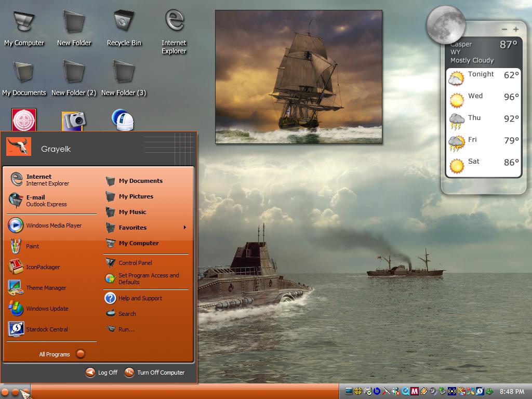Select the Internet Explorer desktop icon

click(x=174, y=31)
